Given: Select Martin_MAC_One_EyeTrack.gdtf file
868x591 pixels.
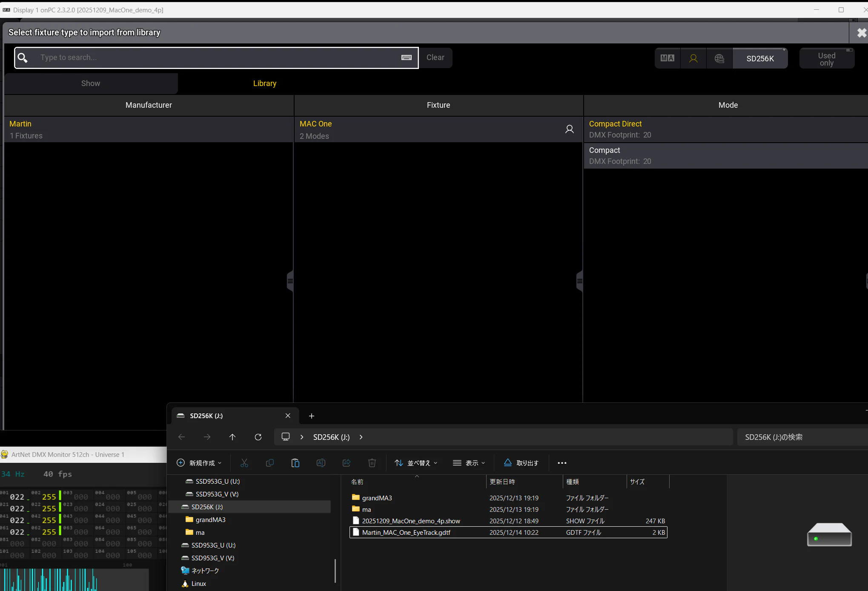Looking at the screenshot, I should click(x=508, y=532).
